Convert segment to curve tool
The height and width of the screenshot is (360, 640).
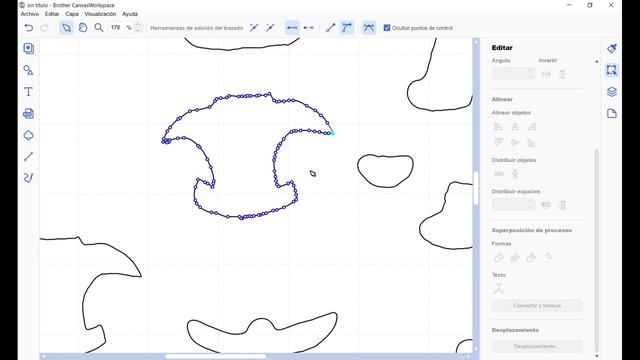[347, 28]
